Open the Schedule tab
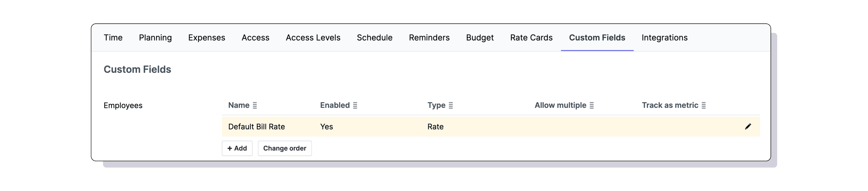 pyautogui.click(x=374, y=38)
